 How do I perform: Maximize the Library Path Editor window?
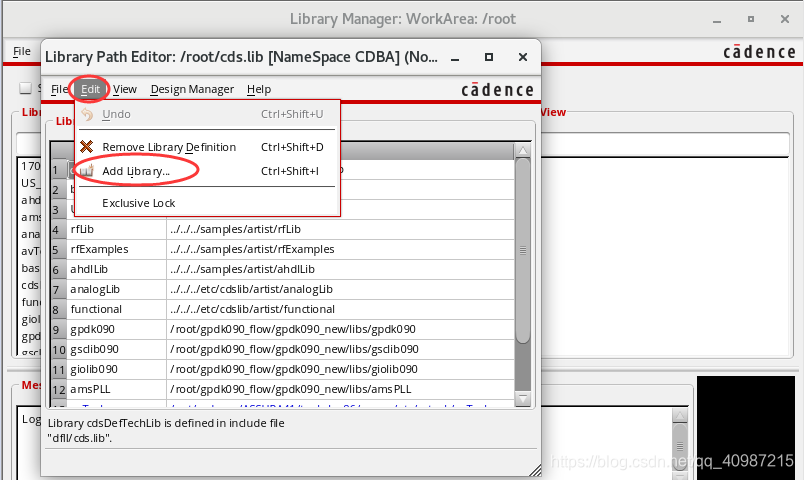488,57
